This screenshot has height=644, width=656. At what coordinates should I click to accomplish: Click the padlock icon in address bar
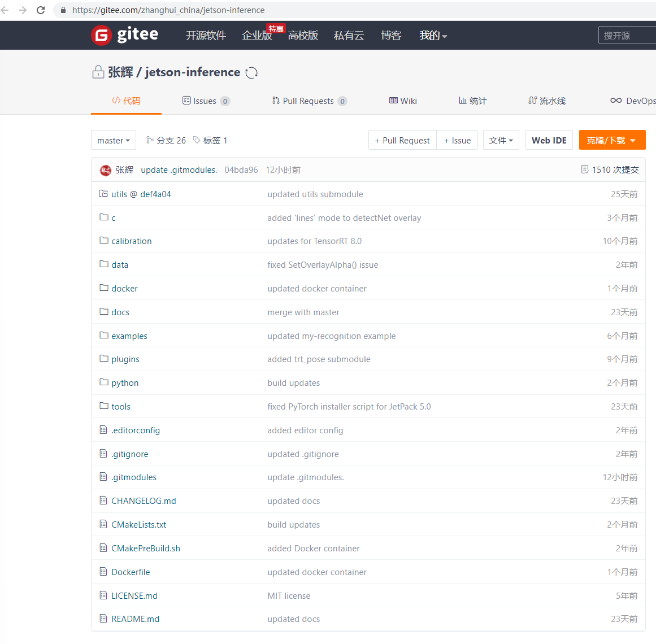[63, 10]
